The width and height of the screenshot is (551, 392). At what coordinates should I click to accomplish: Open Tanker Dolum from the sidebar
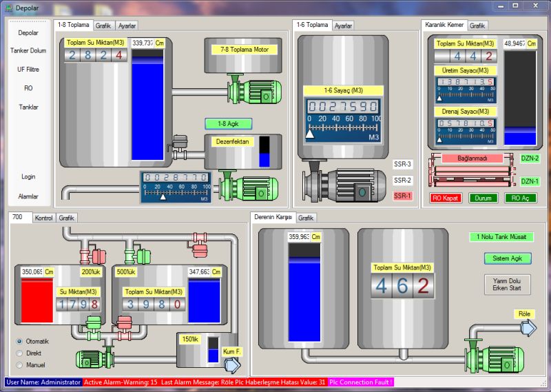coord(28,51)
